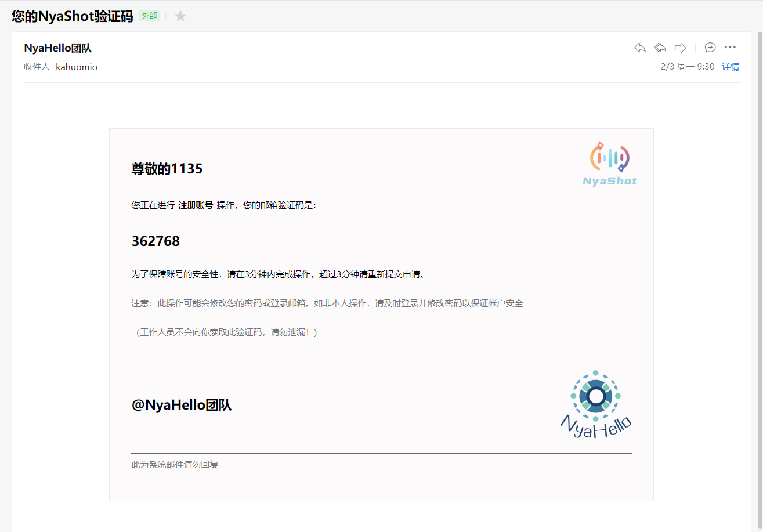Click recipient kahuomio
The image size is (763, 532).
(77, 67)
